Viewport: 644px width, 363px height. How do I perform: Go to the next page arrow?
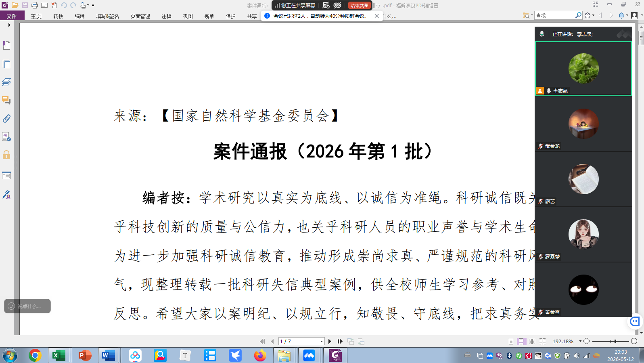tap(330, 342)
